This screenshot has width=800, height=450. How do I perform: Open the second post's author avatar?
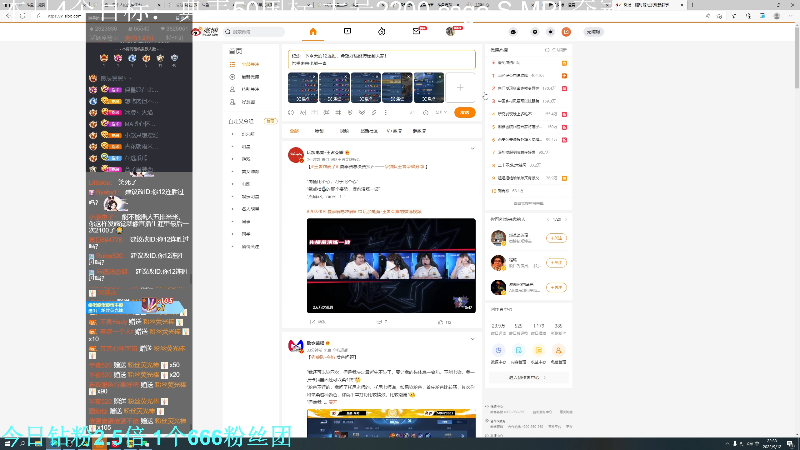(296, 346)
